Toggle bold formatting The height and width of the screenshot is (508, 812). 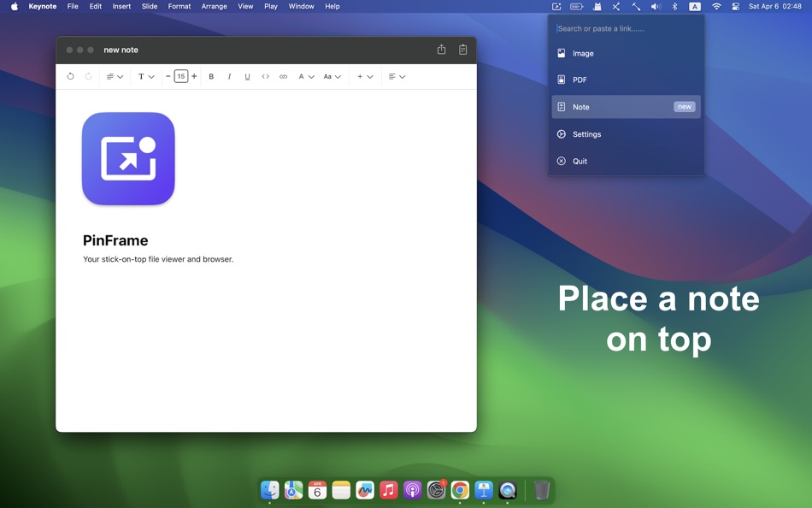(211, 76)
